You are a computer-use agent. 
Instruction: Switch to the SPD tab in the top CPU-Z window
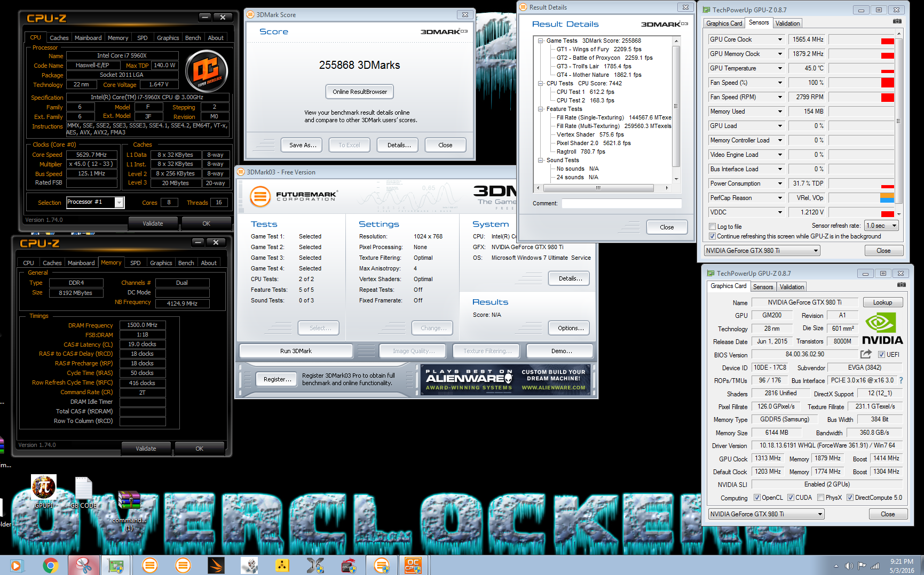[143, 38]
